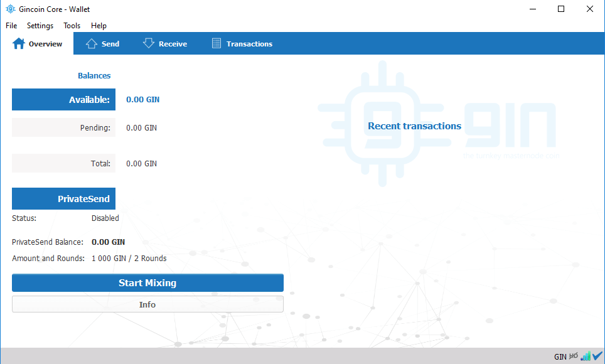Image resolution: width=605 pixels, height=364 pixels.
Task: Click the highlighted Available balance bar
Action: click(x=63, y=99)
